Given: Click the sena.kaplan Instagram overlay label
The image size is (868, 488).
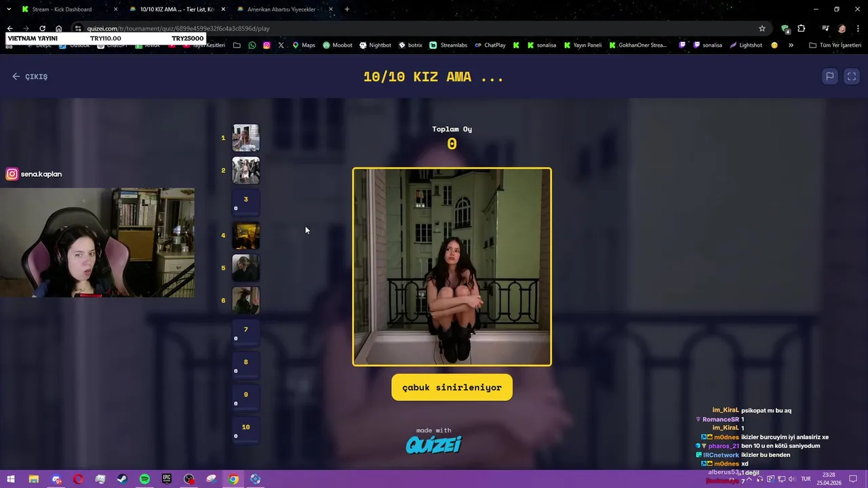Looking at the screenshot, I should pyautogui.click(x=34, y=174).
